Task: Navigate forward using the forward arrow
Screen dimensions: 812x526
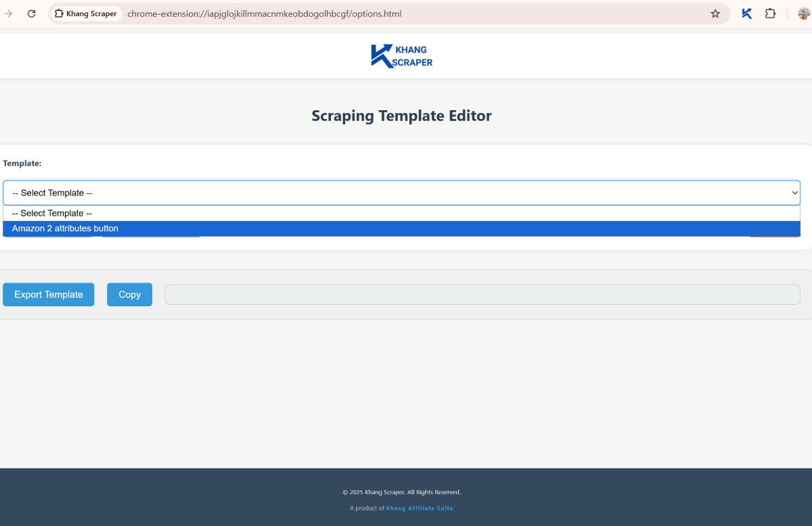Action: (x=9, y=13)
